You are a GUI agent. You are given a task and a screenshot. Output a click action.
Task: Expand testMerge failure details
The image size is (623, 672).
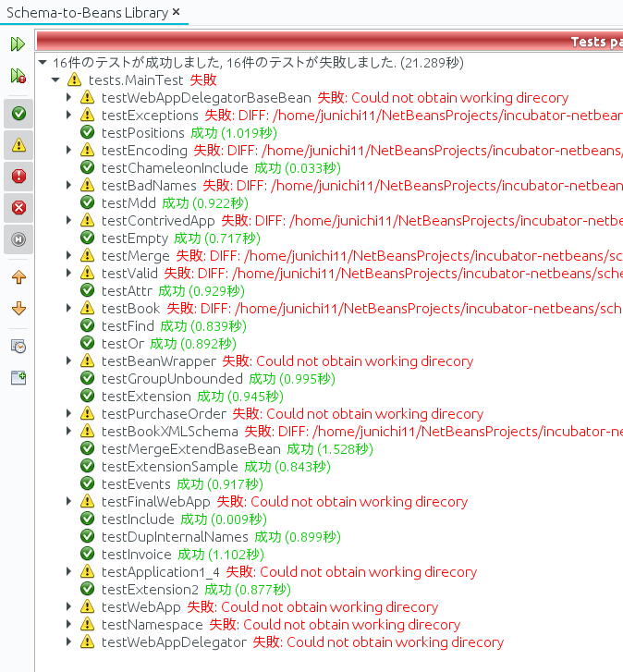point(68,255)
